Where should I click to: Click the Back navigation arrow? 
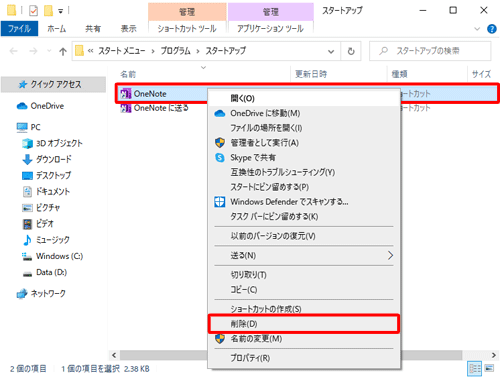tap(14, 51)
